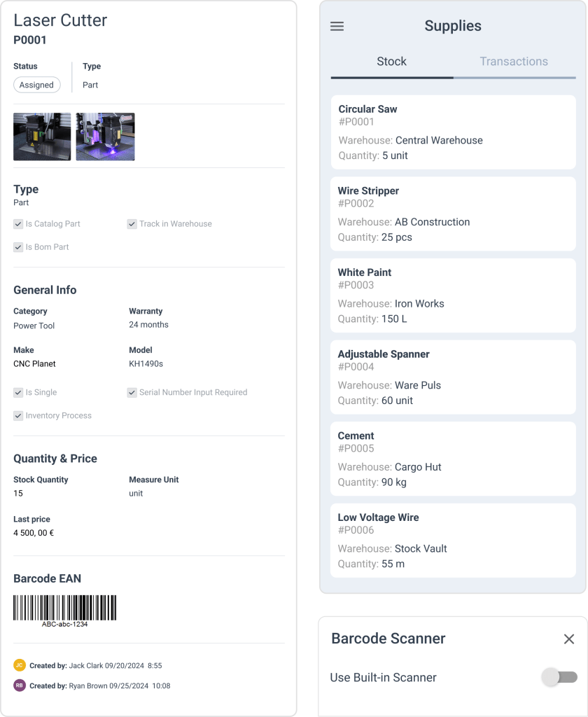This screenshot has height=717, width=588.
Task: Open the hamburger menu in Supplies
Action: pyautogui.click(x=337, y=27)
